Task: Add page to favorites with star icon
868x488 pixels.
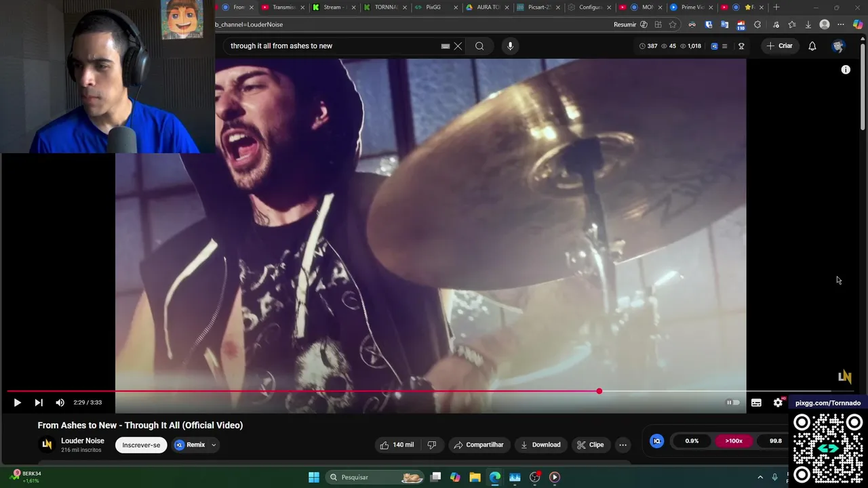Action: (673, 24)
